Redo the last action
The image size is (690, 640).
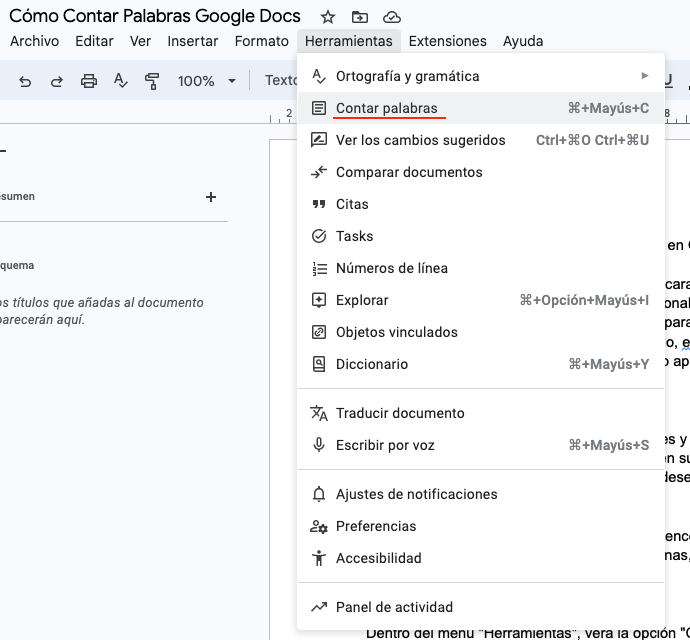pos(57,81)
